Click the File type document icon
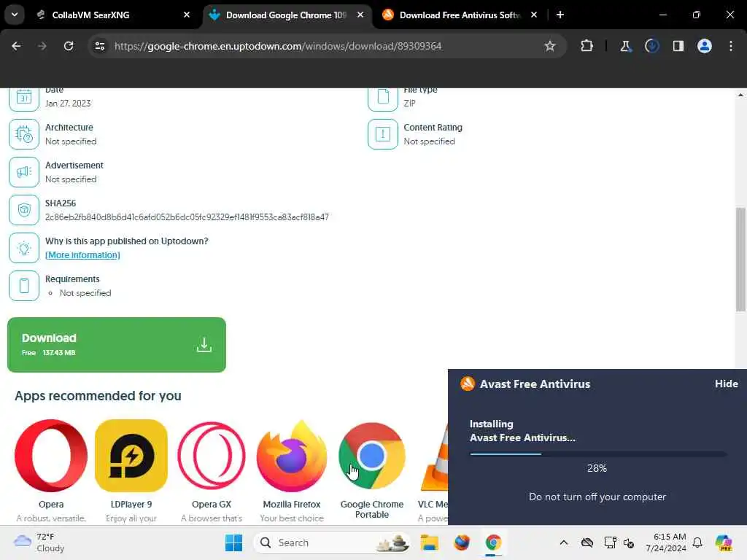The height and width of the screenshot is (560, 747). point(383,99)
